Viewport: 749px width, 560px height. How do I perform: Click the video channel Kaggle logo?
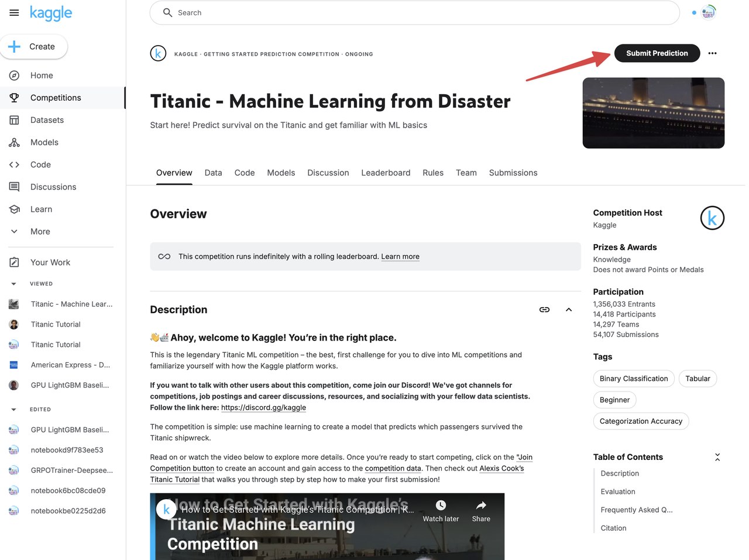166,510
